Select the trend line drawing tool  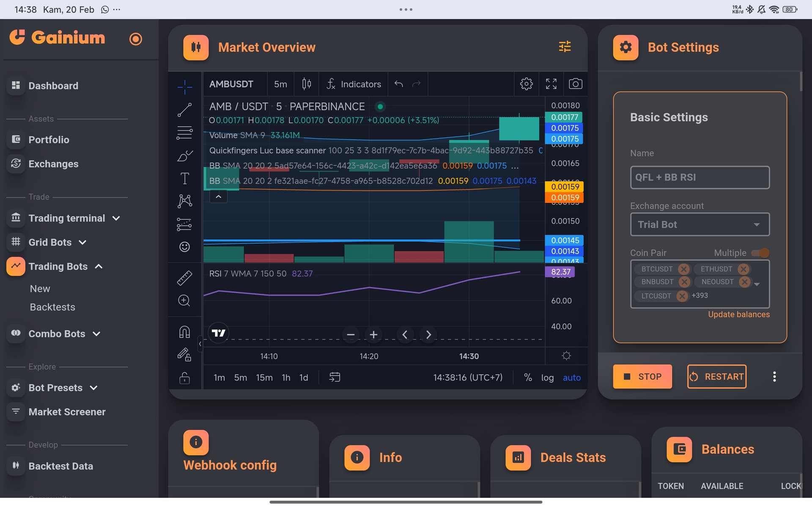click(184, 110)
